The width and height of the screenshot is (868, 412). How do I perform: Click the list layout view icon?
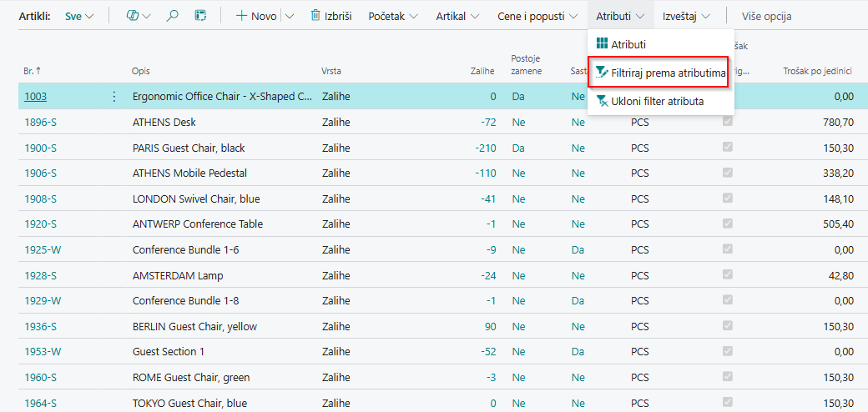coord(200,16)
